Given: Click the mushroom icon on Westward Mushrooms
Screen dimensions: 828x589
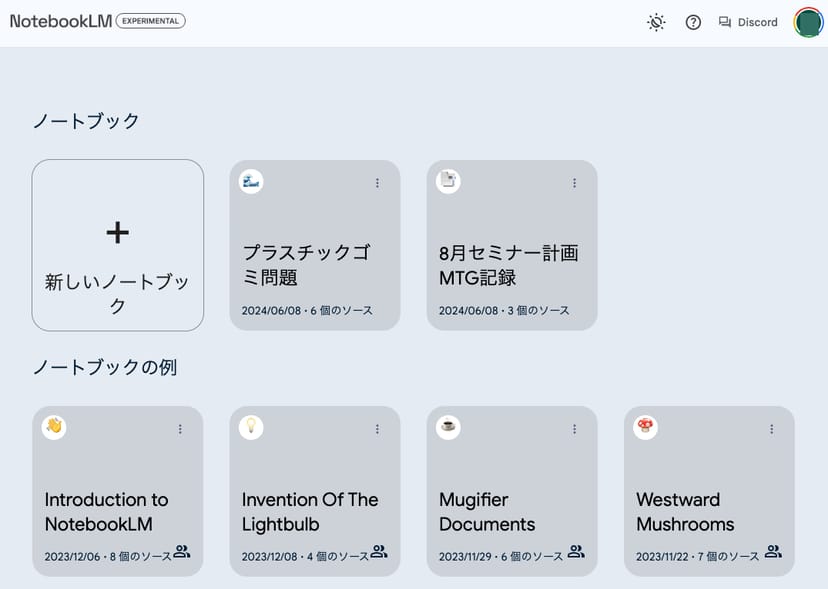Looking at the screenshot, I should click(x=645, y=427).
